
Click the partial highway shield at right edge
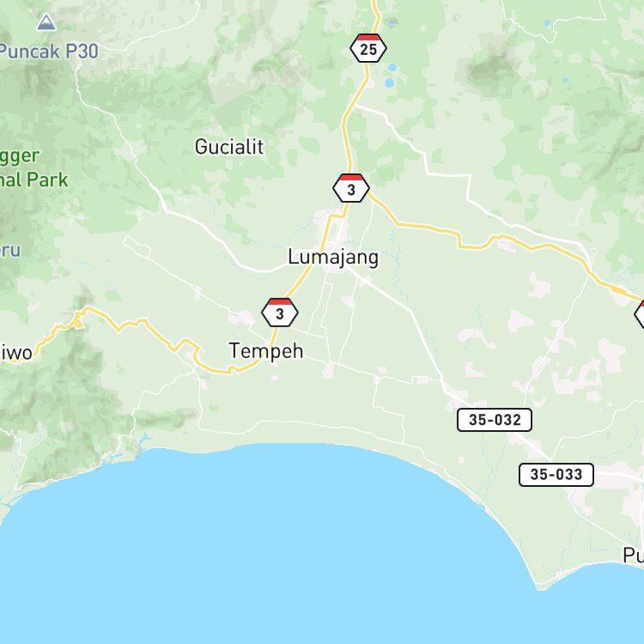640,314
